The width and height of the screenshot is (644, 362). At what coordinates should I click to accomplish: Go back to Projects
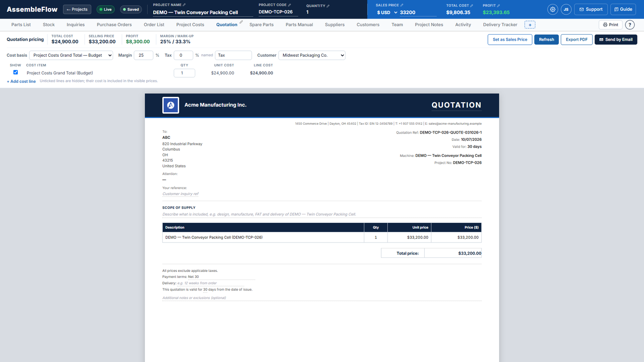point(77,9)
